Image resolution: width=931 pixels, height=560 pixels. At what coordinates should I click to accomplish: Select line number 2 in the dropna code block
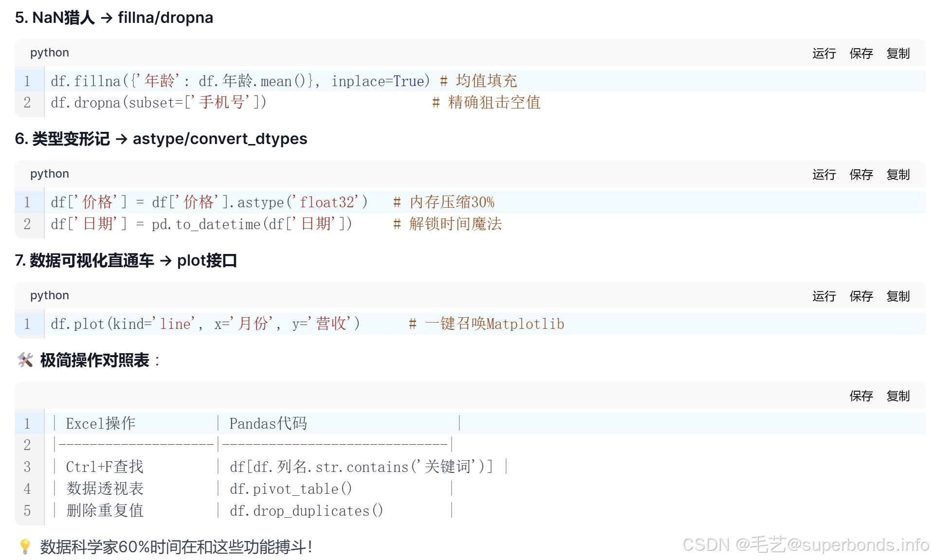click(28, 103)
